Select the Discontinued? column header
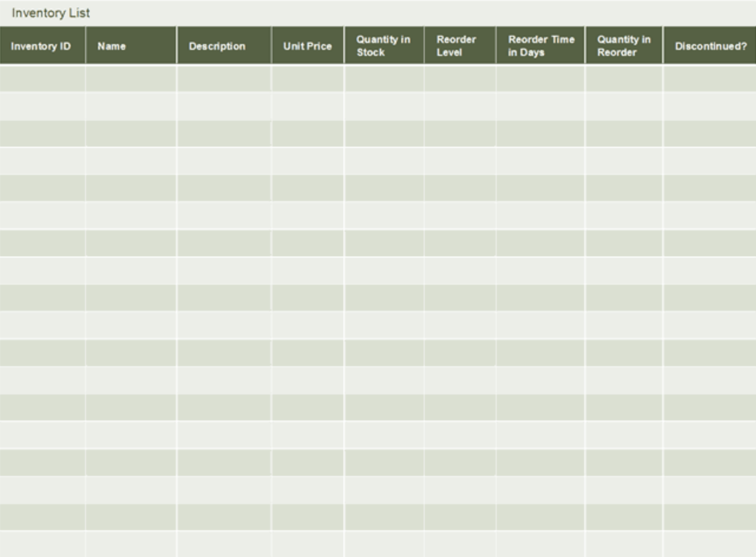Viewport: 756px width, 557px height. [709, 45]
